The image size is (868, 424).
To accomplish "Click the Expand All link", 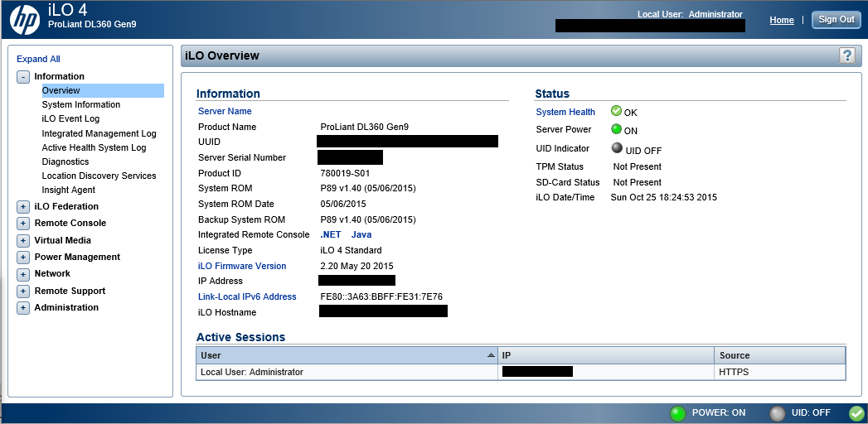I will click(38, 59).
